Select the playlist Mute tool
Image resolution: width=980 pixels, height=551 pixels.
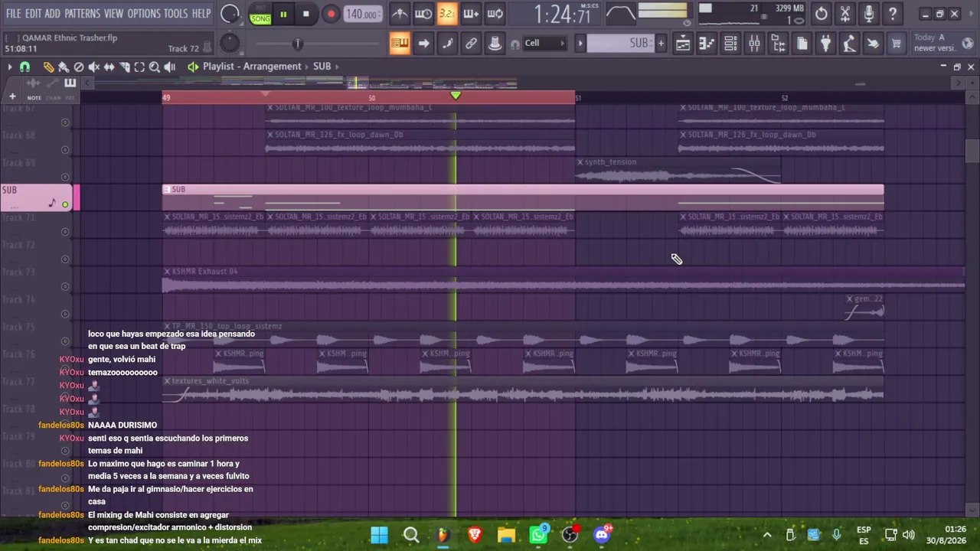[x=94, y=67]
